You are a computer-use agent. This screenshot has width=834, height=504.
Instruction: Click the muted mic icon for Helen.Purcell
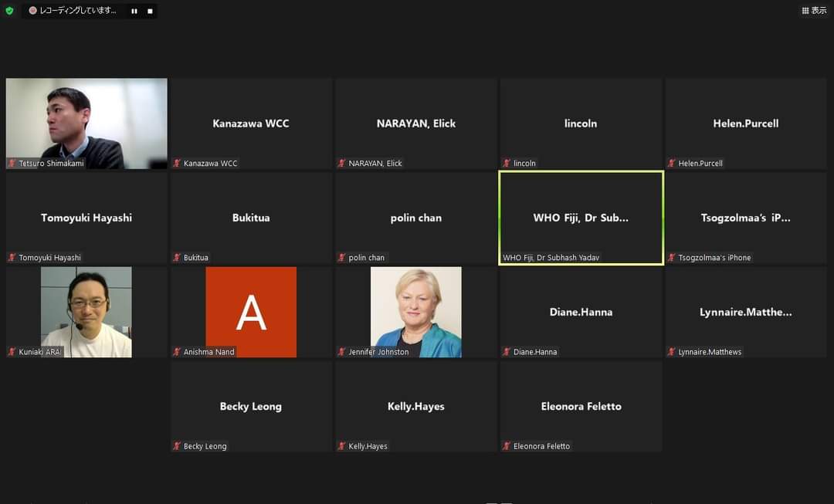672,164
